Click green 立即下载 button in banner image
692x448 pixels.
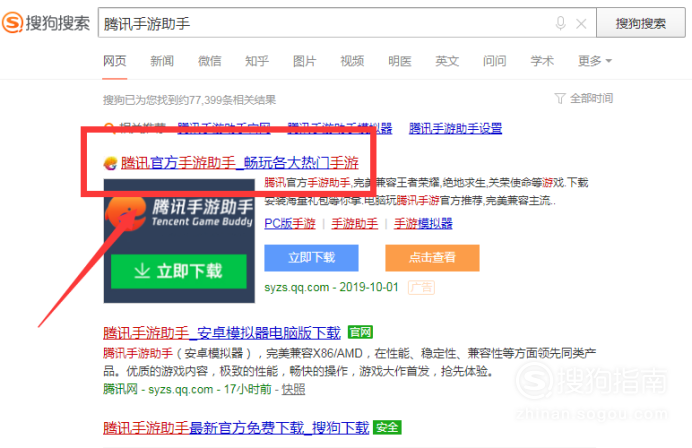(179, 271)
